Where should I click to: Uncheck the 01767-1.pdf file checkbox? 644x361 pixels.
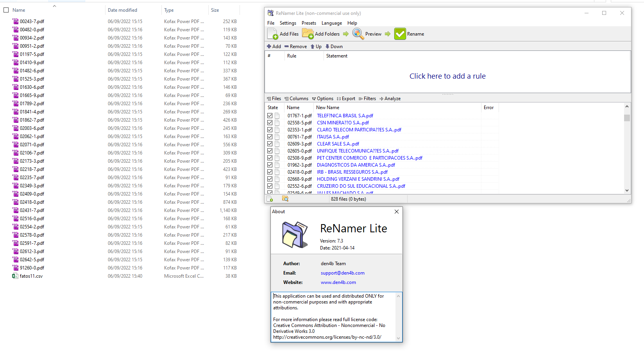click(270, 116)
